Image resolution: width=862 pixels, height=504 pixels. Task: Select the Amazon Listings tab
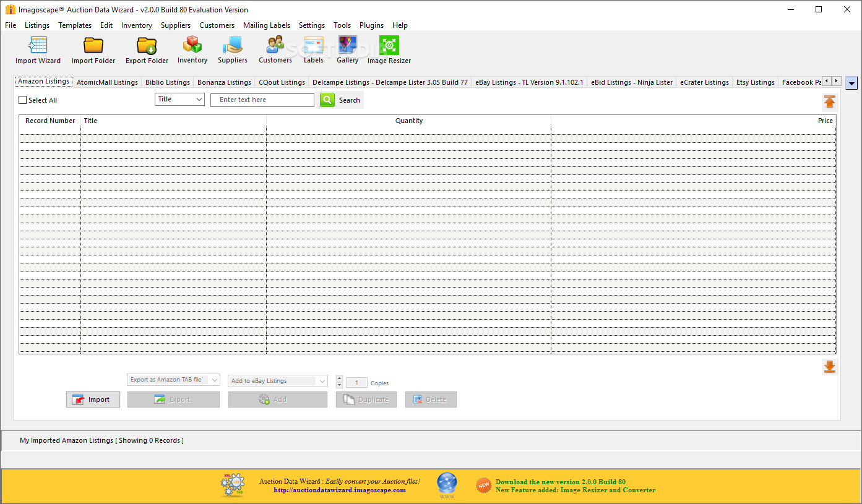click(x=43, y=82)
